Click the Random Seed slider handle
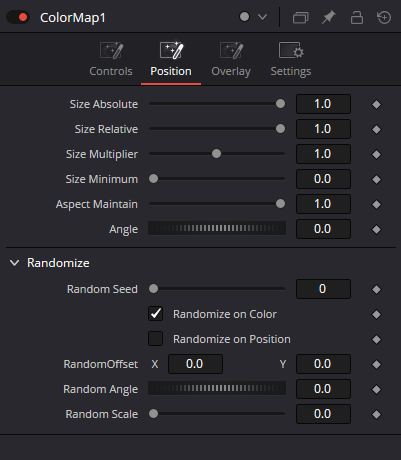Screen dimensions: 401x460 click(153, 289)
